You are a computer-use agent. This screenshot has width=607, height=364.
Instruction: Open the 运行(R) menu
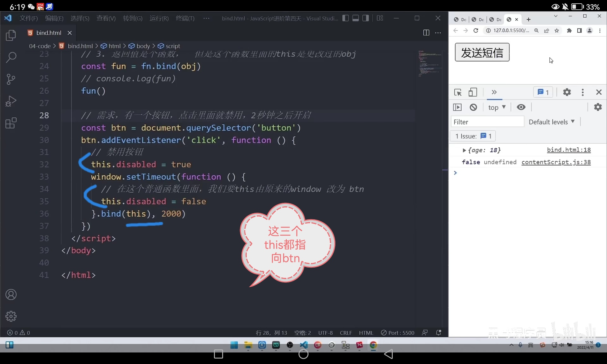point(159,18)
